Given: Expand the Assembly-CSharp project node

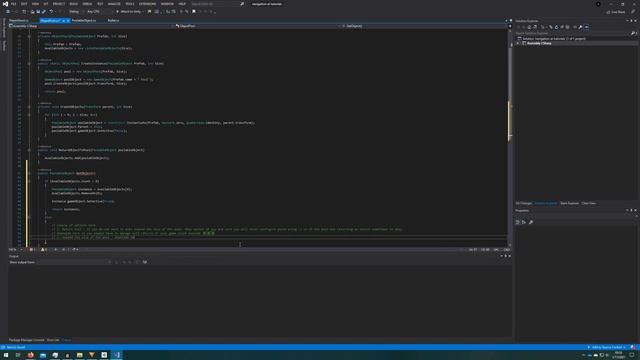Looking at the screenshot, I should tap(518, 43).
